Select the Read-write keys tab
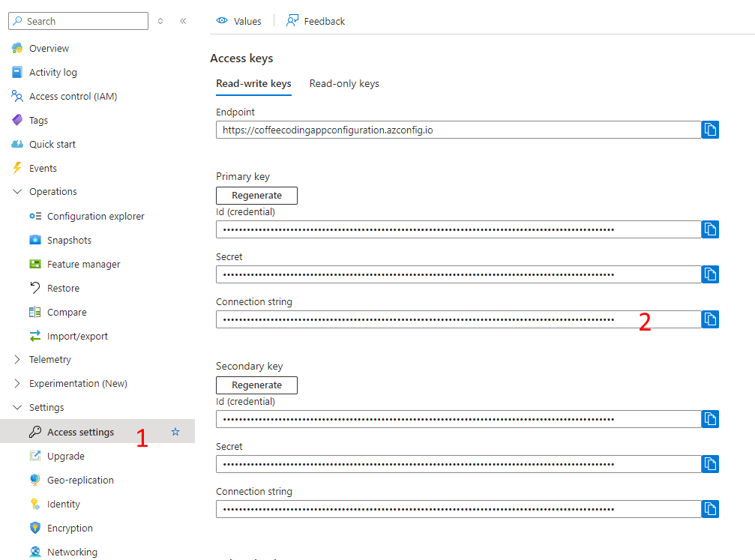This screenshot has width=755, height=560. [253, 83]
